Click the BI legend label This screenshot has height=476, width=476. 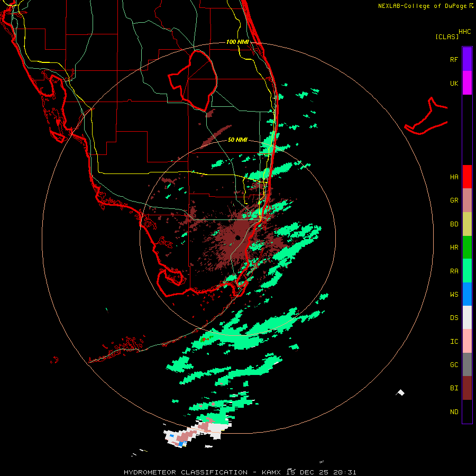click(x=454, y=388)
